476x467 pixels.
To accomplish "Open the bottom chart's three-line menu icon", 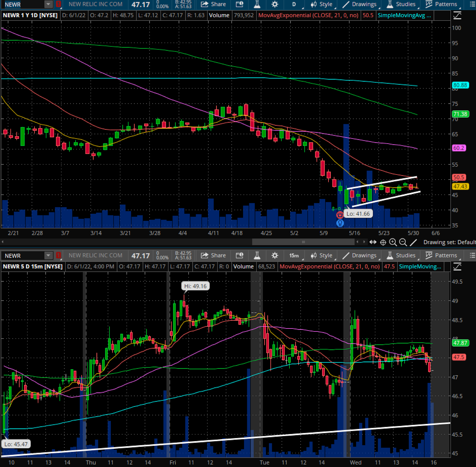I will coord(472,255).
